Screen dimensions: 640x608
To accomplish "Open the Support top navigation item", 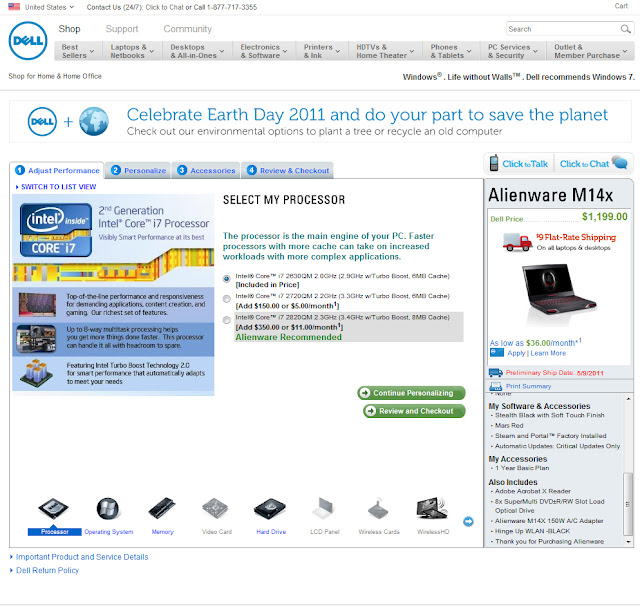I will click(x=122, y=29).
